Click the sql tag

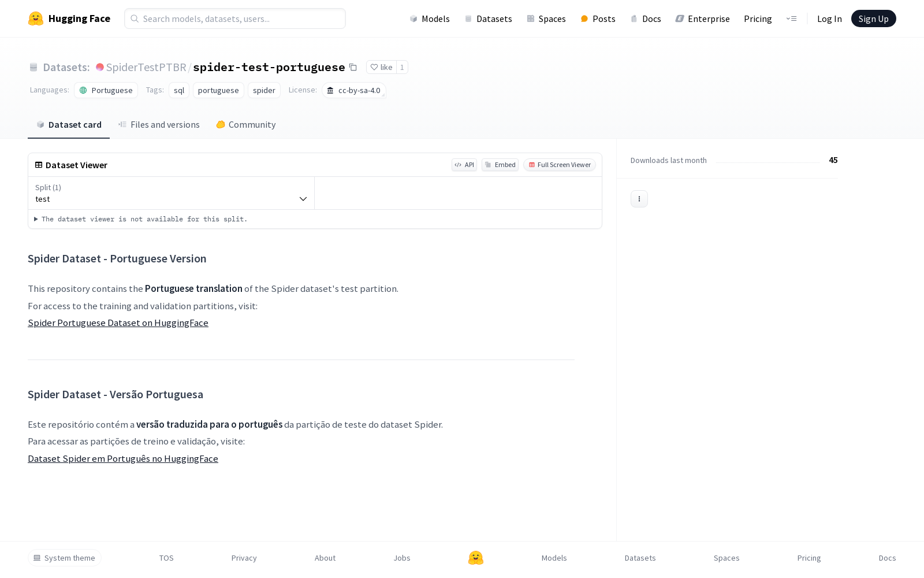click(x=179, y=90)
